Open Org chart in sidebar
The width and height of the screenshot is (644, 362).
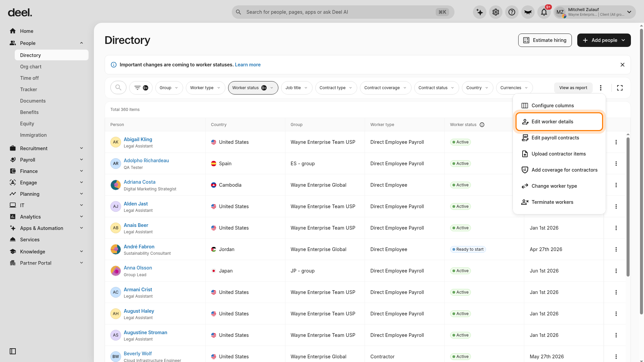click(51, 67)
